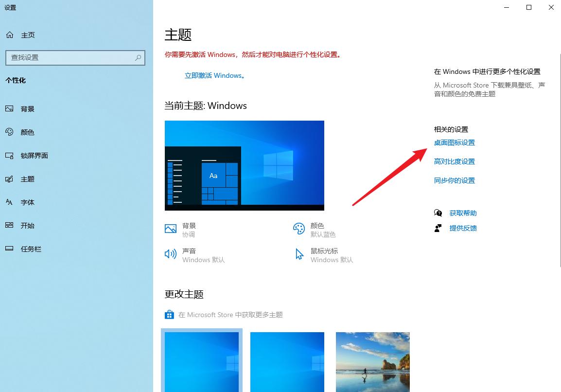Click the 立即激活 Windows link
This screenshot has width=561, height=392.
pos(214,75)
